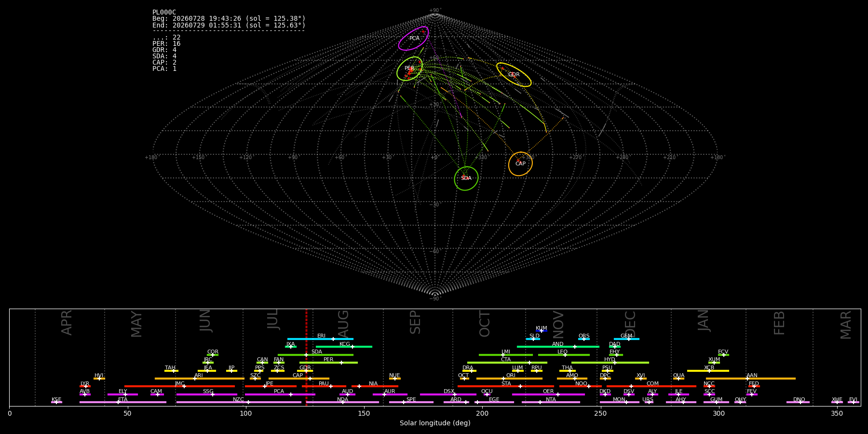
Task: Click the red COM activity bar
Action: point(651,386)
